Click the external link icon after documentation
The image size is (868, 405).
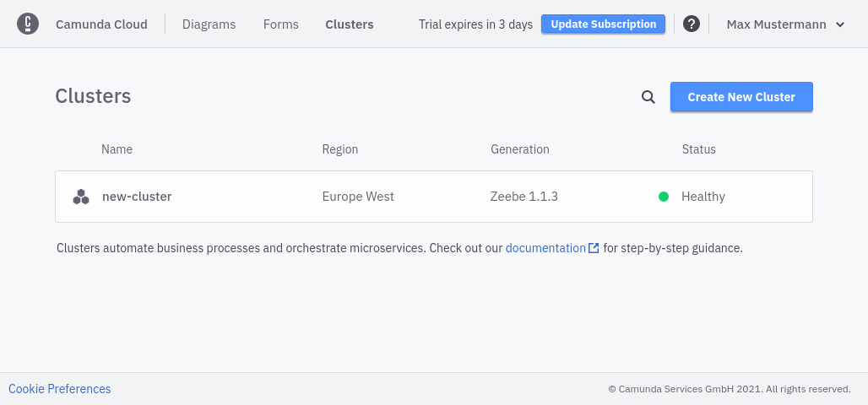(x=594, y=248)
